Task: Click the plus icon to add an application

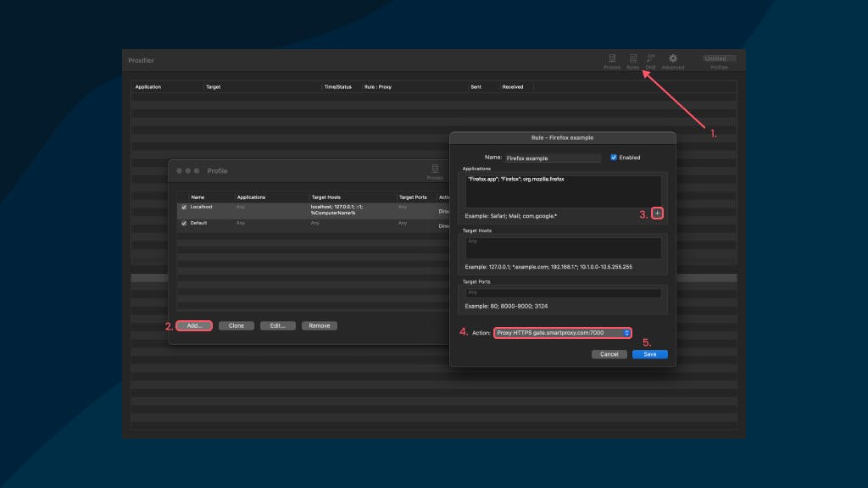Action: pyautogui.click(x=657, y=213)
